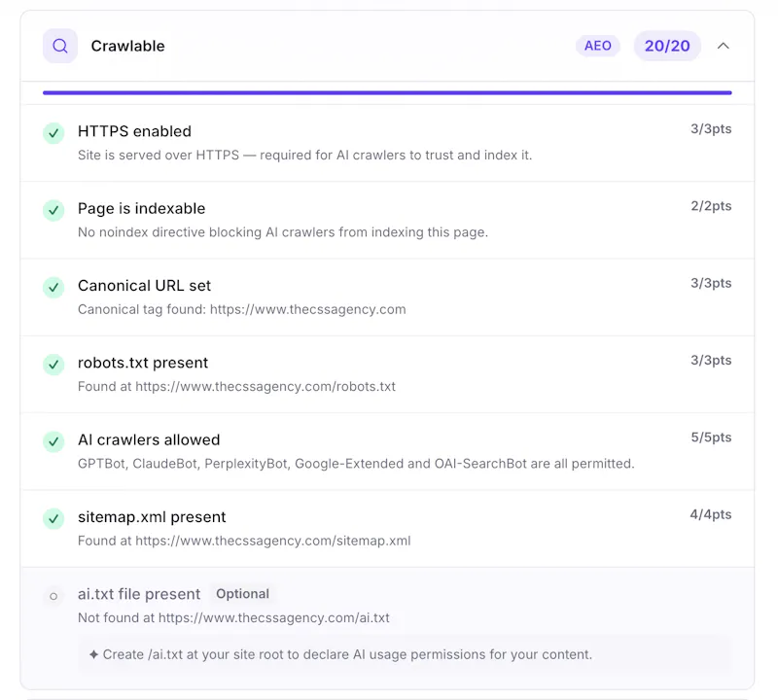Select the AEO tag
The height and width of the screenshot is (700, 778).
click(597, 46)
